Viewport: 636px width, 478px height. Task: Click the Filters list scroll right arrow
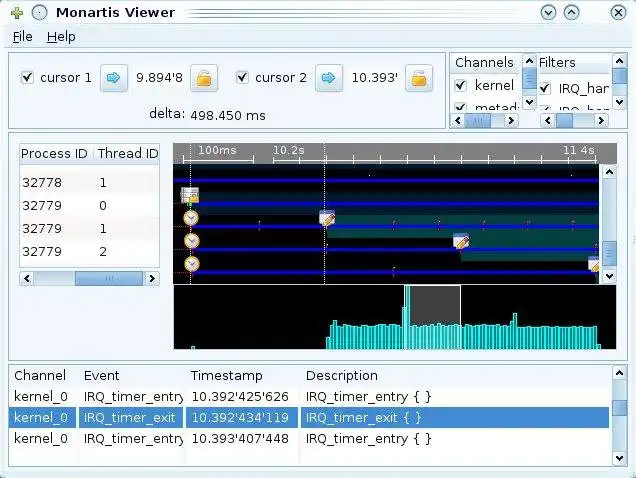[601, 121]
